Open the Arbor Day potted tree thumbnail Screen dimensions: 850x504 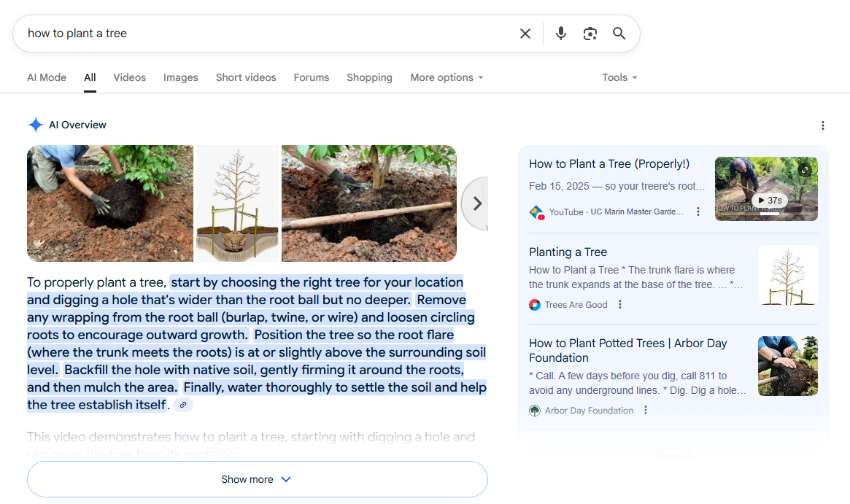click(x=788, y=366)
